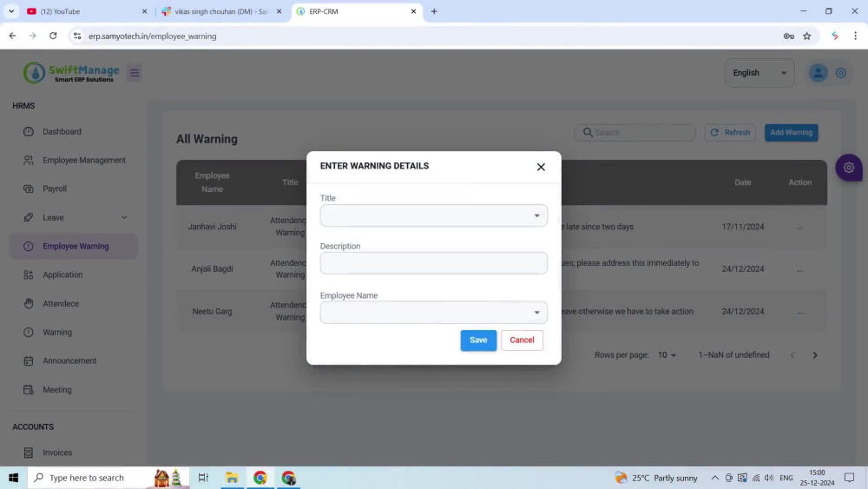Open Task View from taskbar
Screen dimensions: 868x489
pos(203,478)
